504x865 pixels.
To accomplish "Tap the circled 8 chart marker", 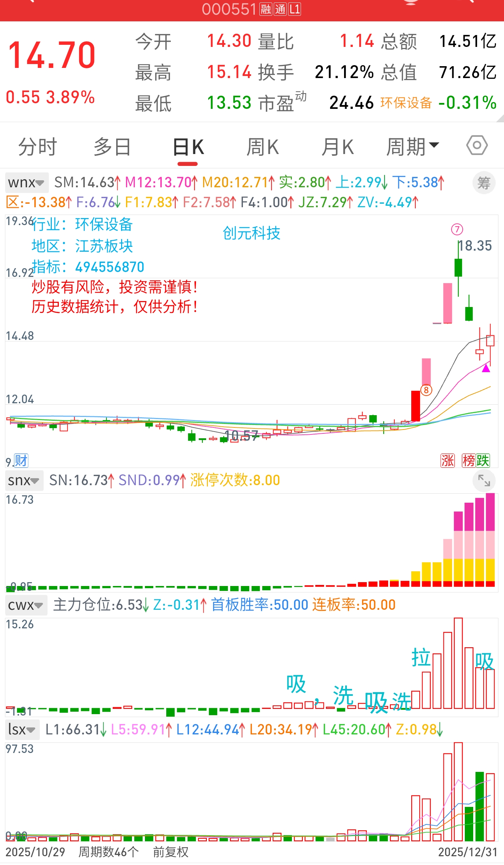I will [x=426, y=390].
